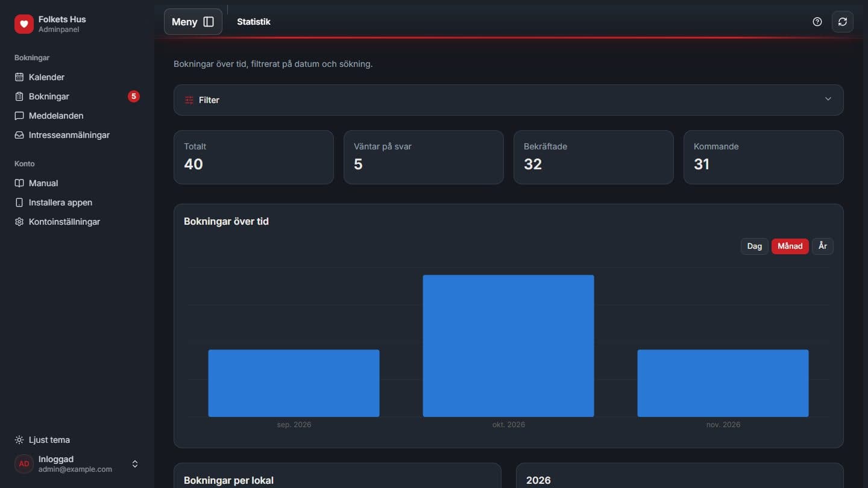Click the AD user avatar
Image resolution: width=868 pixels, height=488 pixels.
click(x=24, y=464)
